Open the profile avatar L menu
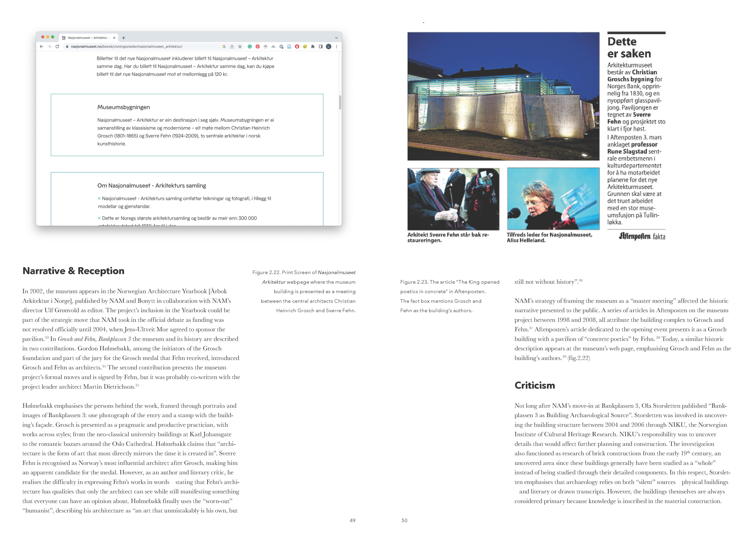The height and width of the screenshot is (535, 756). 329,47
